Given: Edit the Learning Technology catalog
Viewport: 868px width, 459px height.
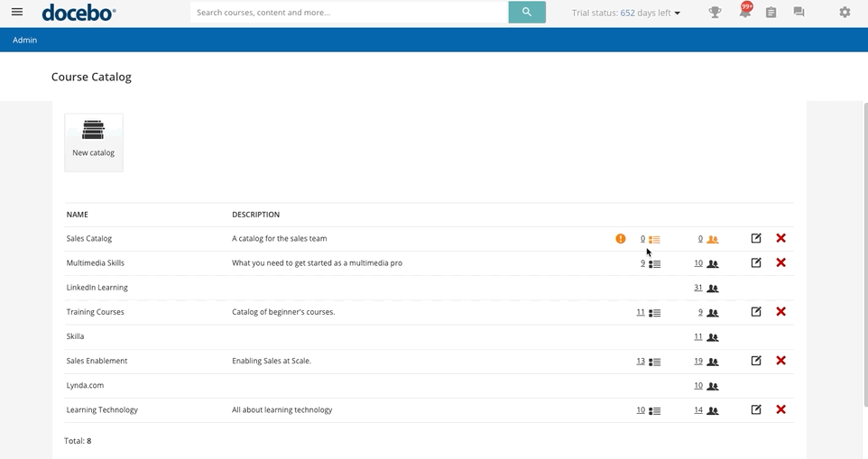Looking at the screenshot, I should click(x=756, y=409).
